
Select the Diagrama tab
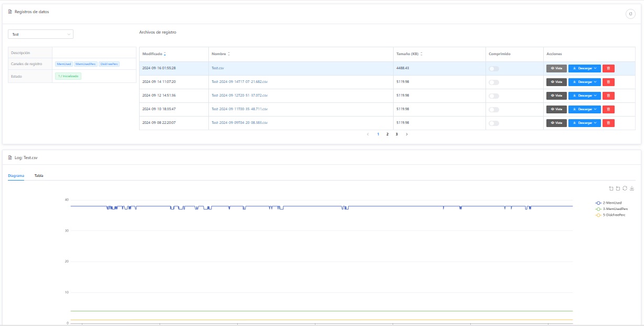[x=16, y=175]
